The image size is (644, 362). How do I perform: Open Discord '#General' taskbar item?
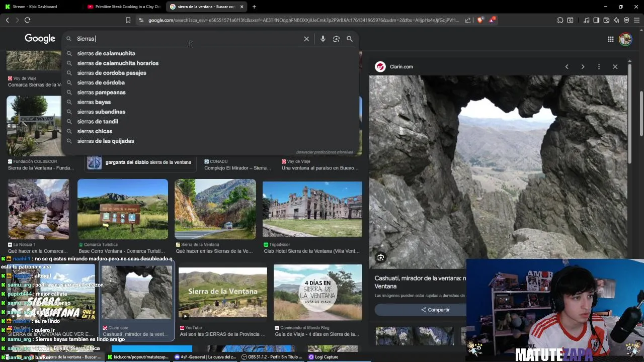coord(206,357)
